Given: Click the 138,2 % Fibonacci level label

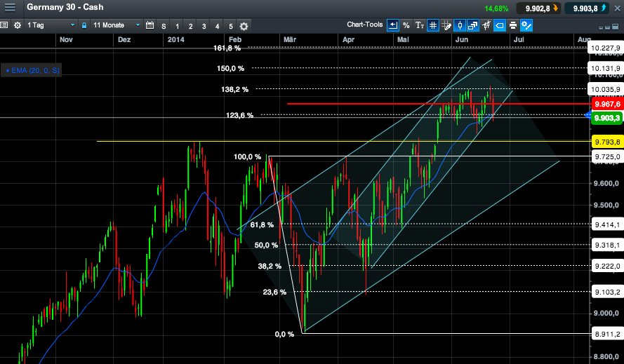Looking at the screenshot, I should coord(235,90).
